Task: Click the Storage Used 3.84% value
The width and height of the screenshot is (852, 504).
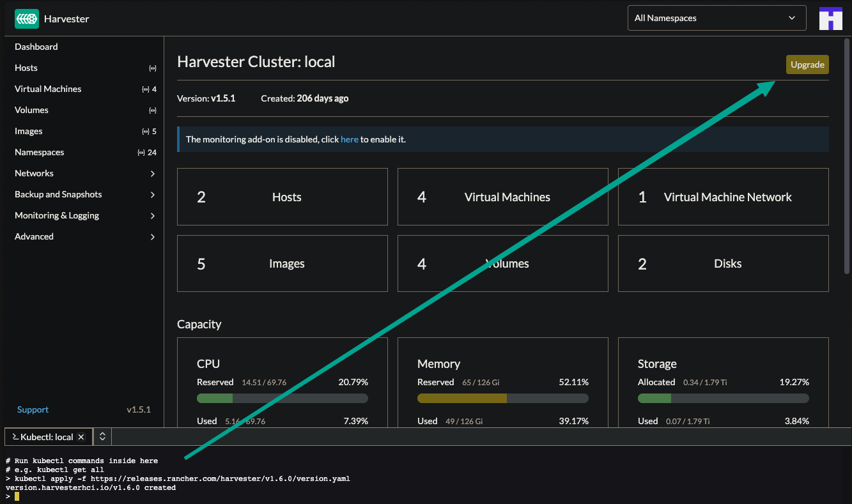Action: (796, 421)
